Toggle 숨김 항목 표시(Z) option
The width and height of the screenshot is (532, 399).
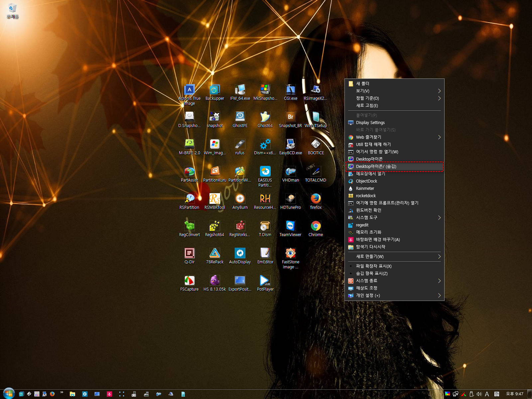(x=394, y=273)
